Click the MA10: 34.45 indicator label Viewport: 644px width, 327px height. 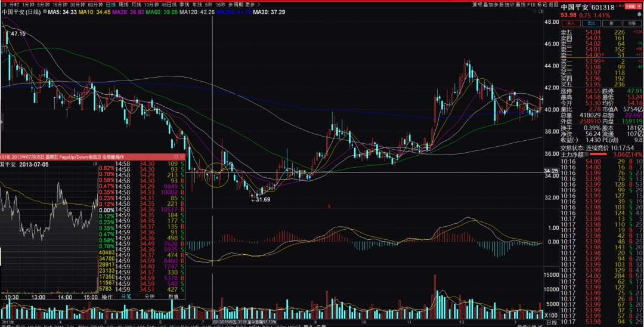(x=94, y=13)
